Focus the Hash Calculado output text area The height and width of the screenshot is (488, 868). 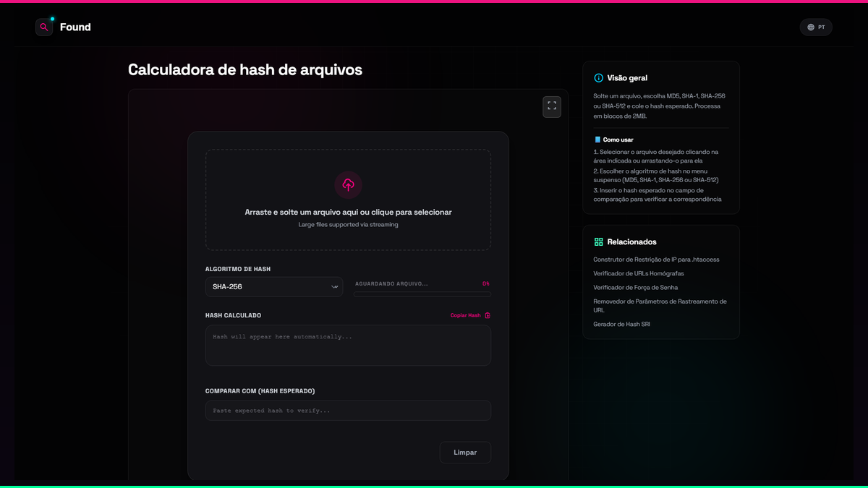click(x=348, y=345)
